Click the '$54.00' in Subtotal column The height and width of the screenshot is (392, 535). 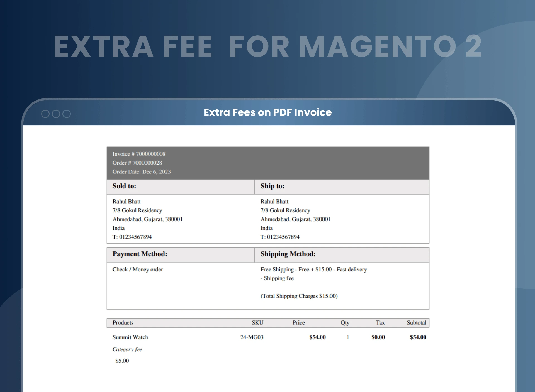point(418,337)
